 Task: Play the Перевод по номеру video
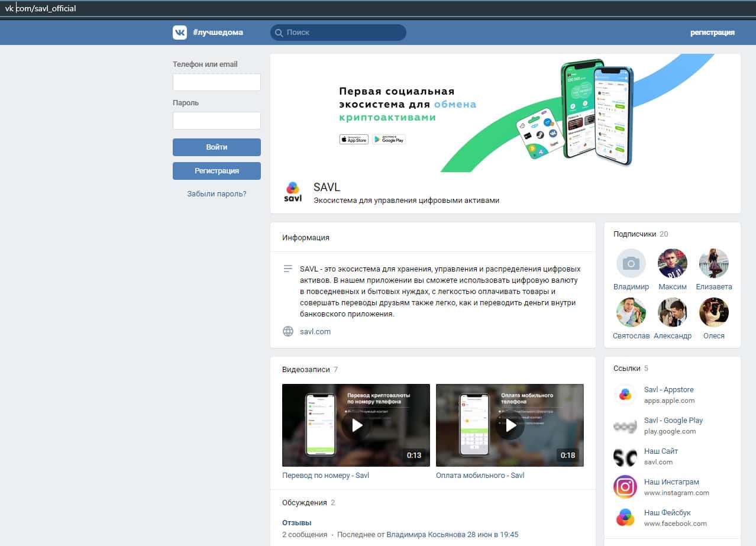[x=356, y=425]
